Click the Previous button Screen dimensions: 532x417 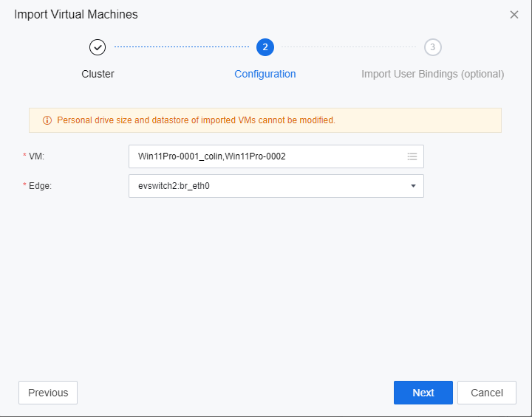(x=48, y=393)
